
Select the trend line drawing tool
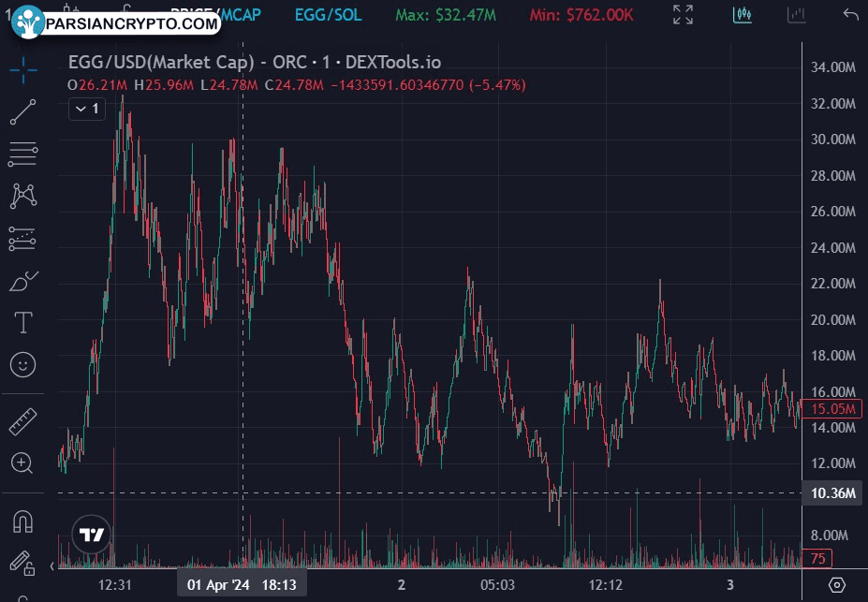click(23, 111)
